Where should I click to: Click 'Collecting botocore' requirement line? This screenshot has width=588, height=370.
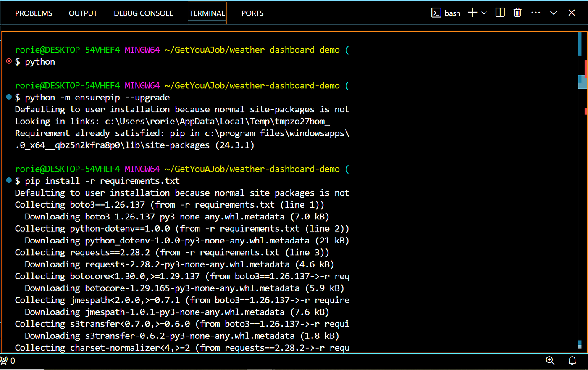[x=182, y=276]
